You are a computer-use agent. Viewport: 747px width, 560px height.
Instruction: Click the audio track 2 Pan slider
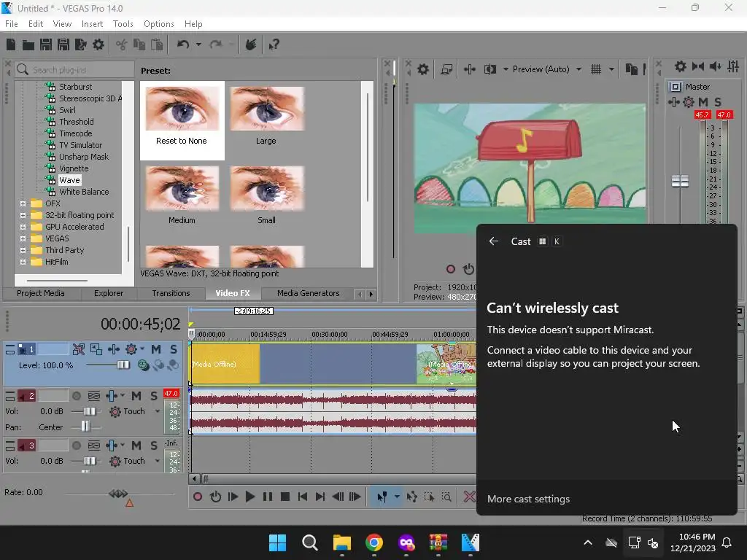(x=86, y=427)
